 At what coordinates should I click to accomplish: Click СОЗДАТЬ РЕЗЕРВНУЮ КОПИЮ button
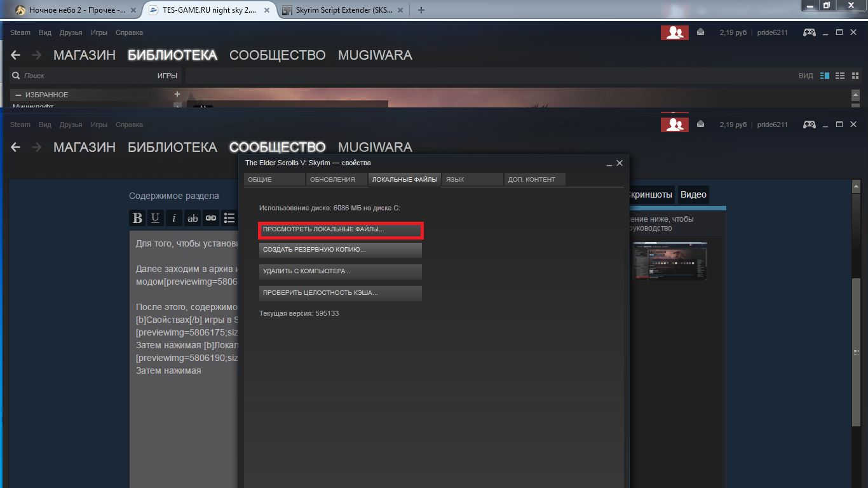(341, 250)
